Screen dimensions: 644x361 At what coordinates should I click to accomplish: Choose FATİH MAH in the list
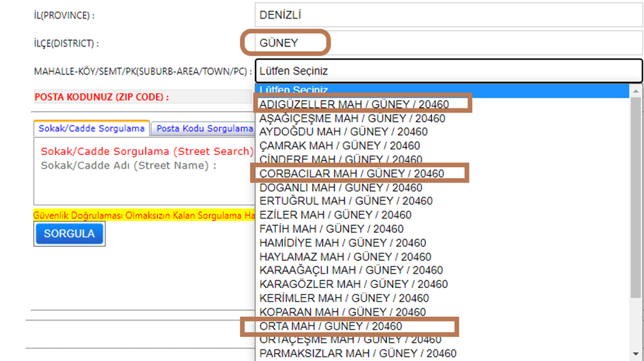[331, 229]
